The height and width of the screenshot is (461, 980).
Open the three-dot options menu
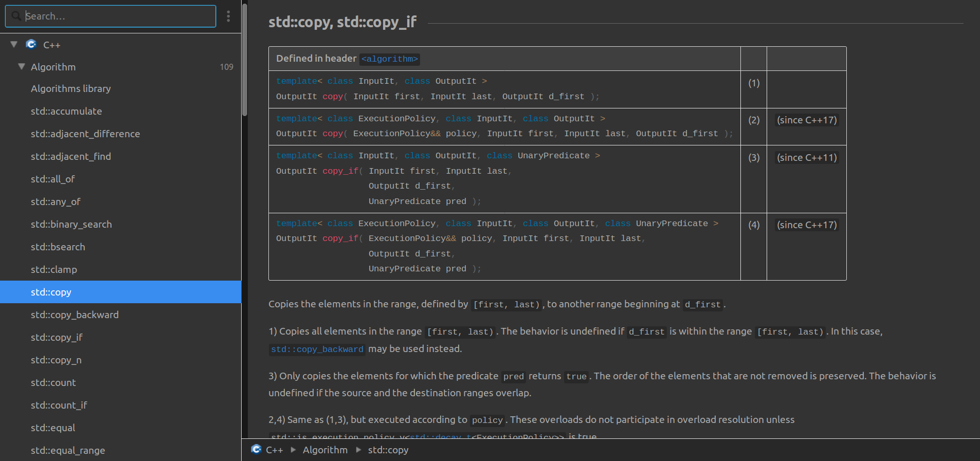tap(228, 16)
